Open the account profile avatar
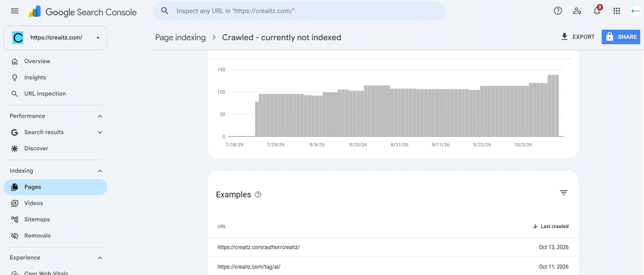Image resolution: width=644 pixels, height=275 pixels. click(636, 11)
